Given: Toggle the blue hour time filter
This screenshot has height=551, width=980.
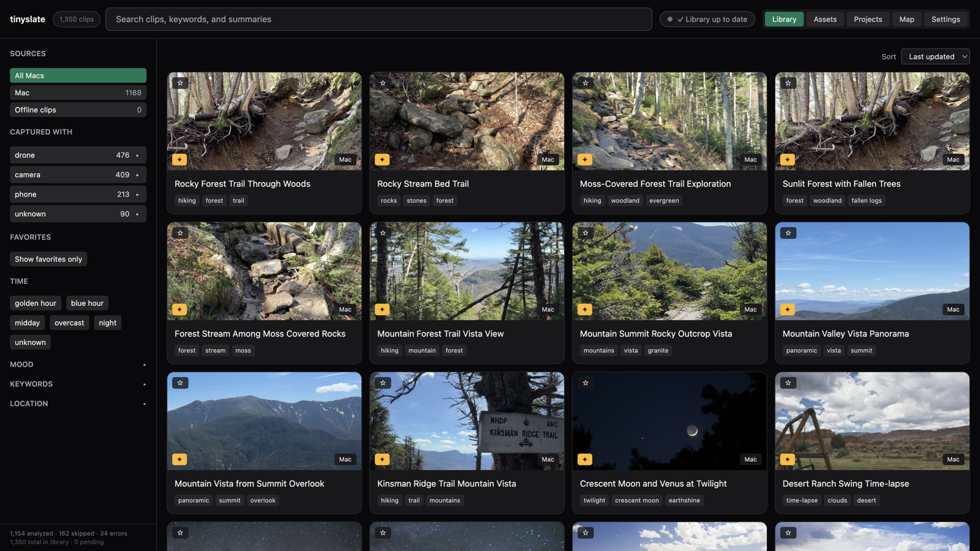Looking at the screenshot, I should (87, 303).
